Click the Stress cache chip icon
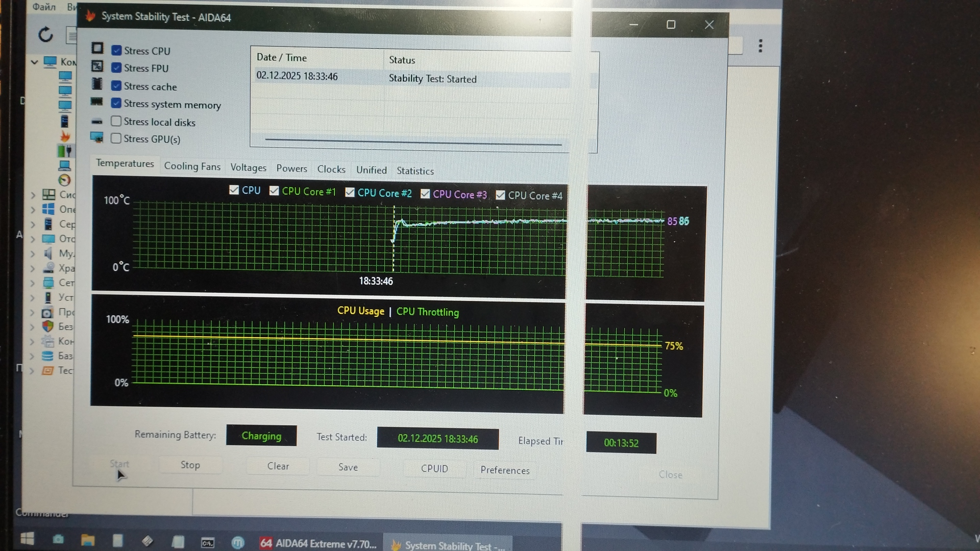This screenshot has width=980, height=551. pos(97,84)
